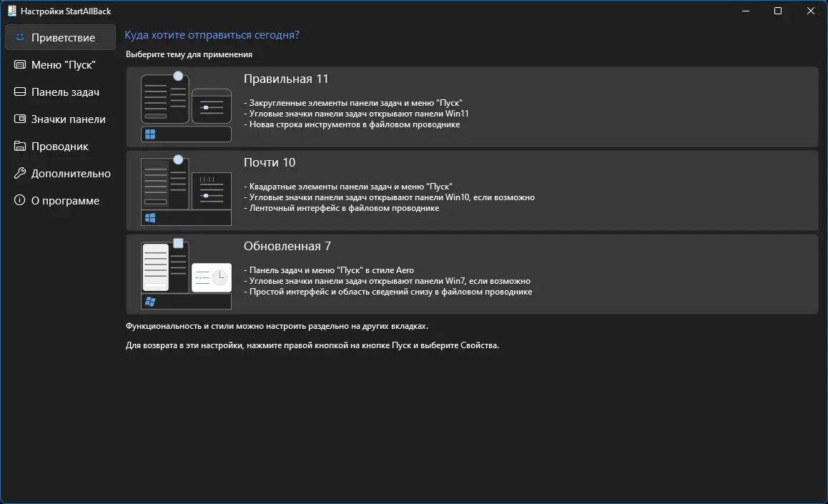
Task: Click the line Новая строка инструментов в проводнике
Action: coord(352,124)
